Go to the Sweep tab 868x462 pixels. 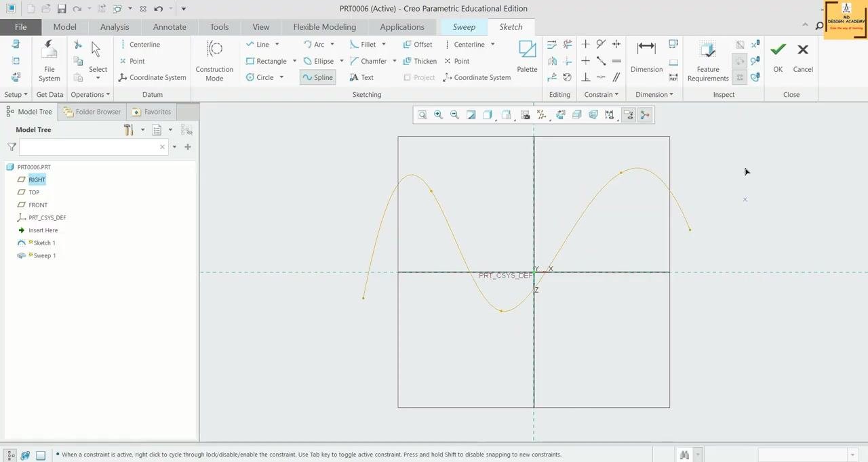pyautogui.click(x=464, y=27)
